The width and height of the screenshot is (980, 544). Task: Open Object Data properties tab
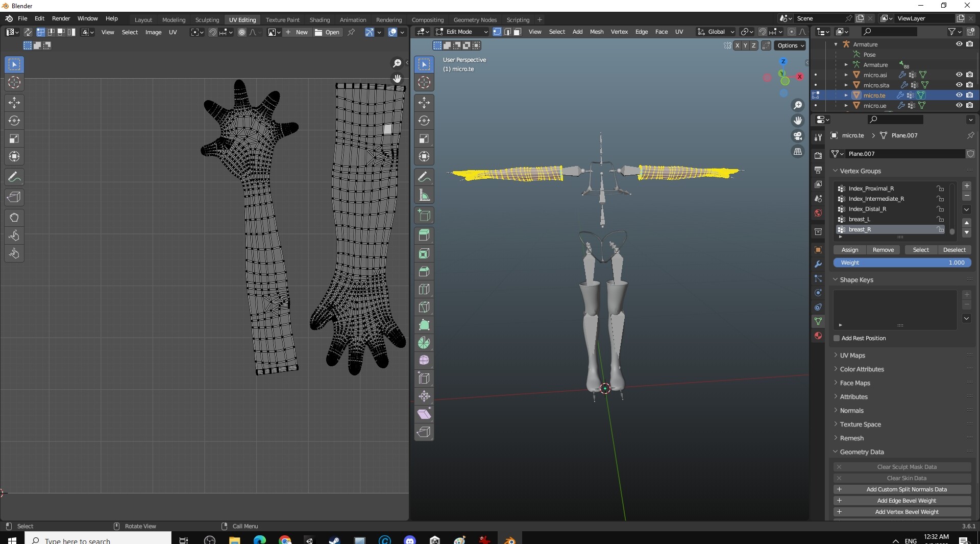tap(818, 321)
